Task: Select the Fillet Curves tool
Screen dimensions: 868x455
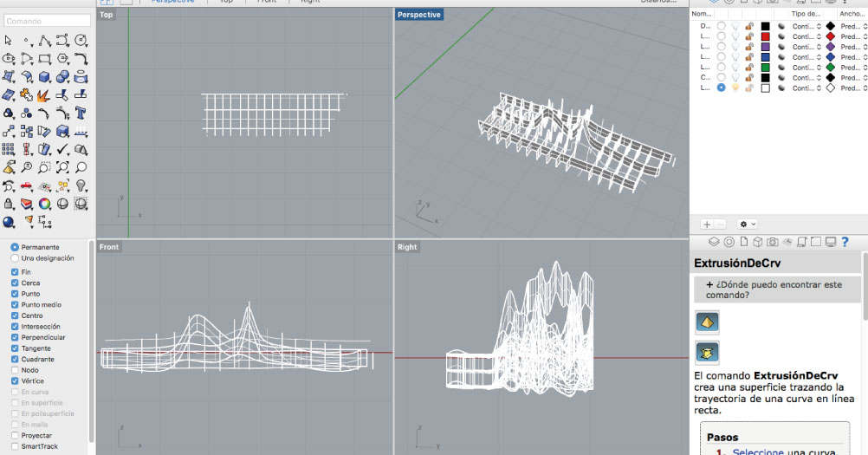Action: [81, 59]
